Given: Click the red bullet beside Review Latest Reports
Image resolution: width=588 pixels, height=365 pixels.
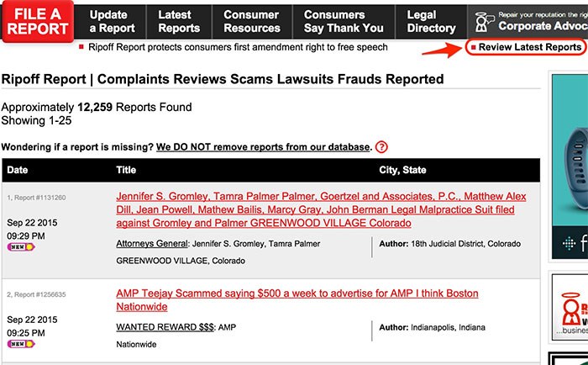Looking at the screenshot, I should [x=473, y=47].
